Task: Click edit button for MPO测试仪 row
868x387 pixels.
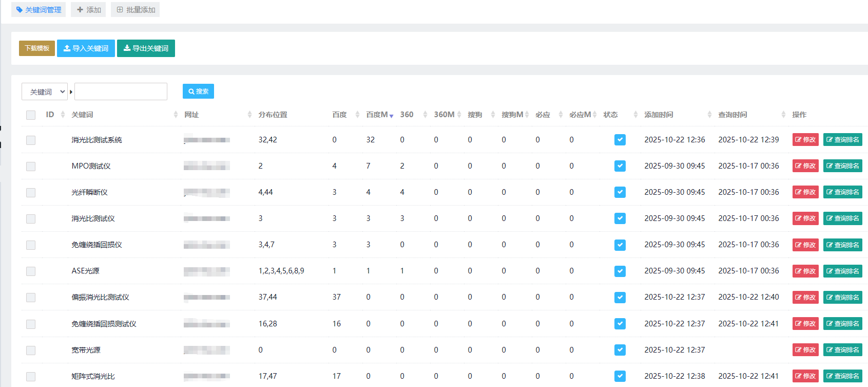Action: click(805, 166)
